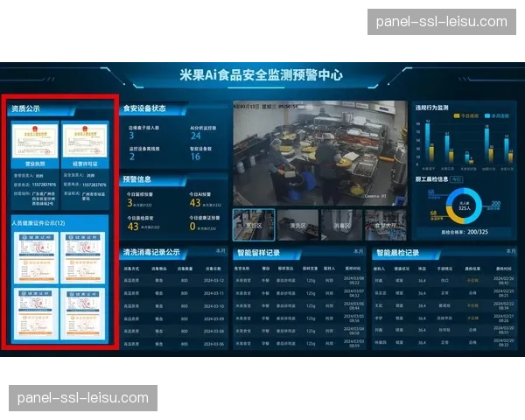This screenshot has height=420, width=525.
Task: Click the 监控设备离线数 value 2
Action: pyautogui.click(x=132, y=157)
